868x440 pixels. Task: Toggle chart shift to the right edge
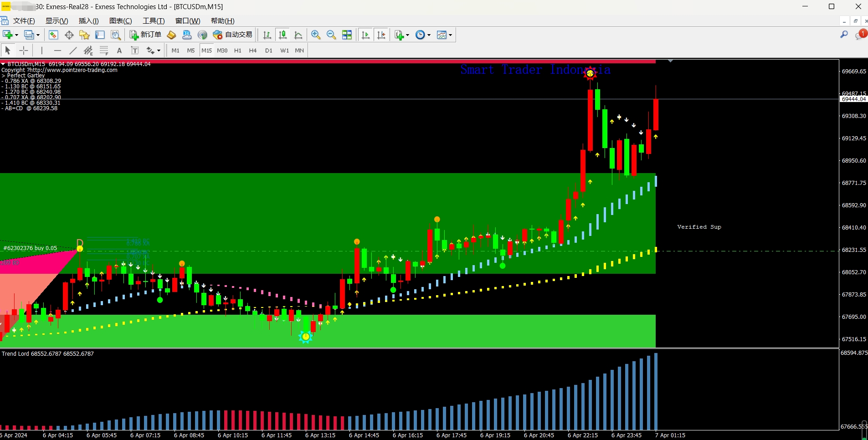381,35
